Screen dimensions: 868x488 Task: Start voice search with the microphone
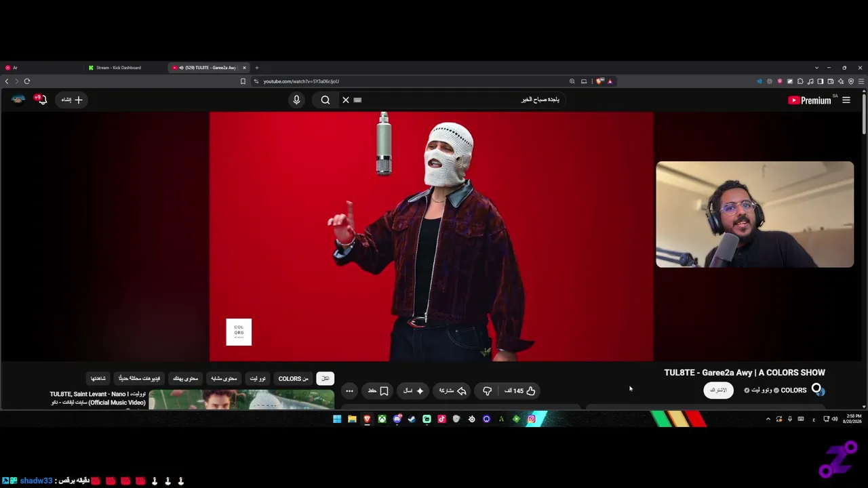[296, 100]
